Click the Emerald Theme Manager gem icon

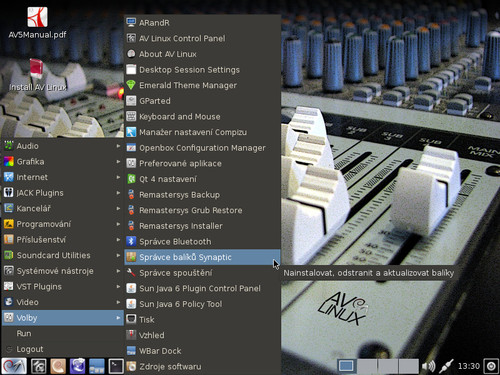(x=131, y=85)
